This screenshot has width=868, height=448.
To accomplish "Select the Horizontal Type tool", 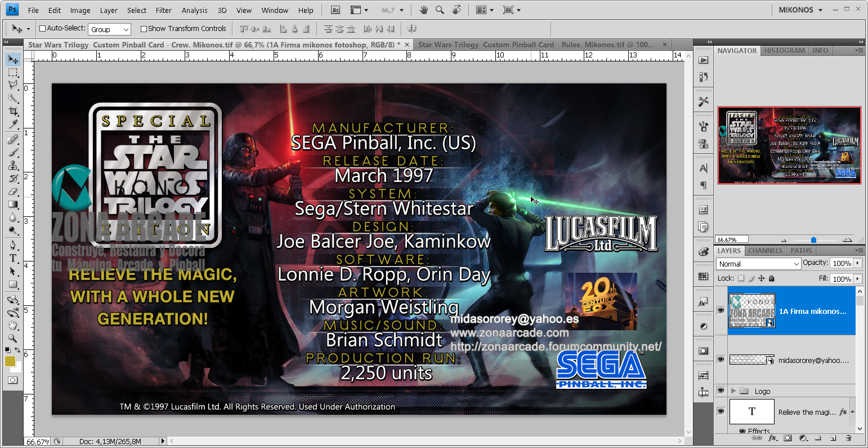I will tap(13, 258).
